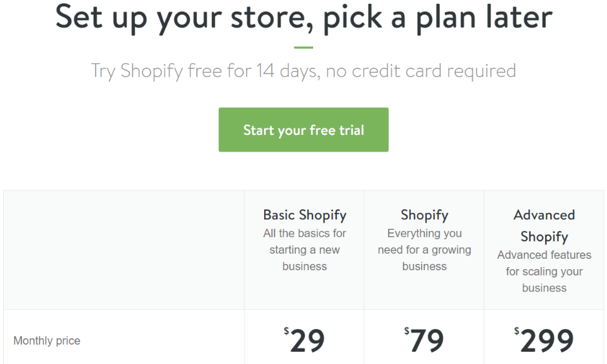This screenshot has height=364, width=607.
Task: Click the dollar sign beside 299
Action: pyautogui.click(x=517, y=330)
